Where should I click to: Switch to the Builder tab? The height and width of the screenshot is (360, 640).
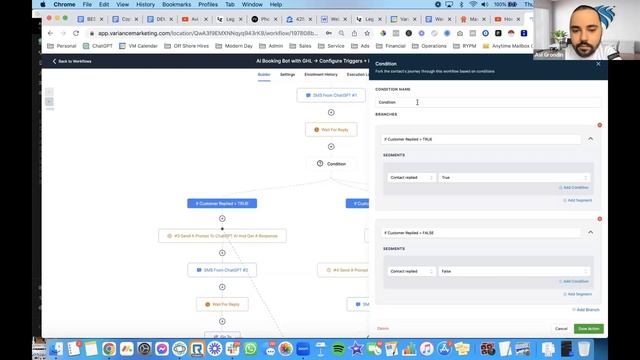[x=264, y=75]
